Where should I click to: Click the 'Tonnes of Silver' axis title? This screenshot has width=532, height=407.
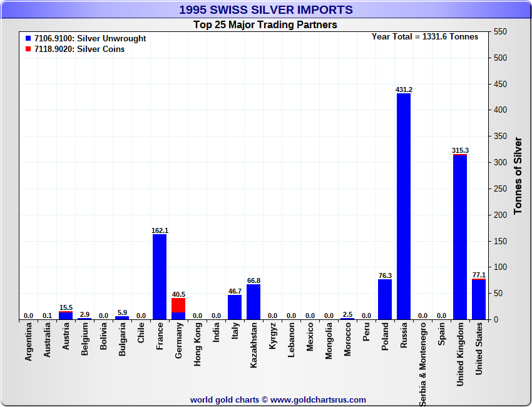pyautogui.click(x=518, y=175)
